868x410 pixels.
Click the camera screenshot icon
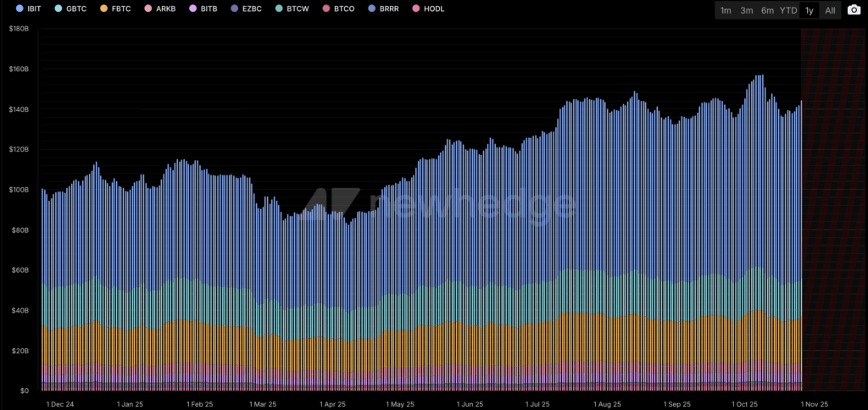pyautogui.click(x=854, y=10)
